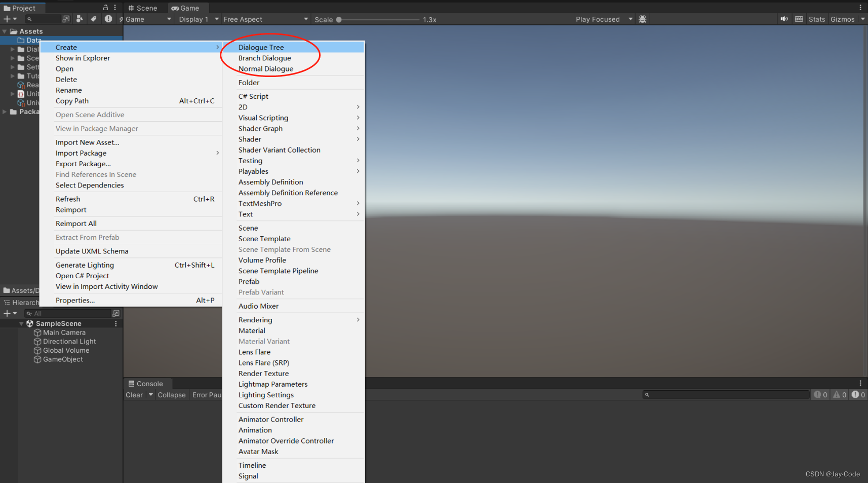Toggle Console Collapse

[x=172, y=395]
